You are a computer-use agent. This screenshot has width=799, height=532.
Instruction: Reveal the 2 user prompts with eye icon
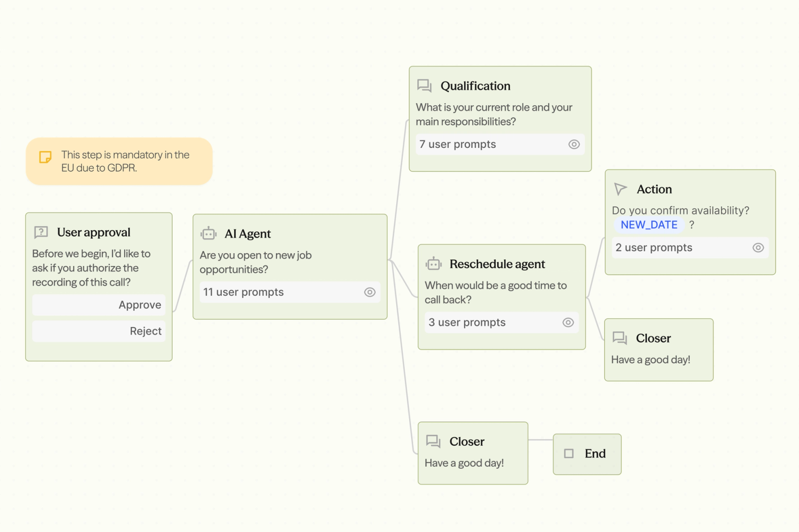pyautogui.click(x=758, y=248)
